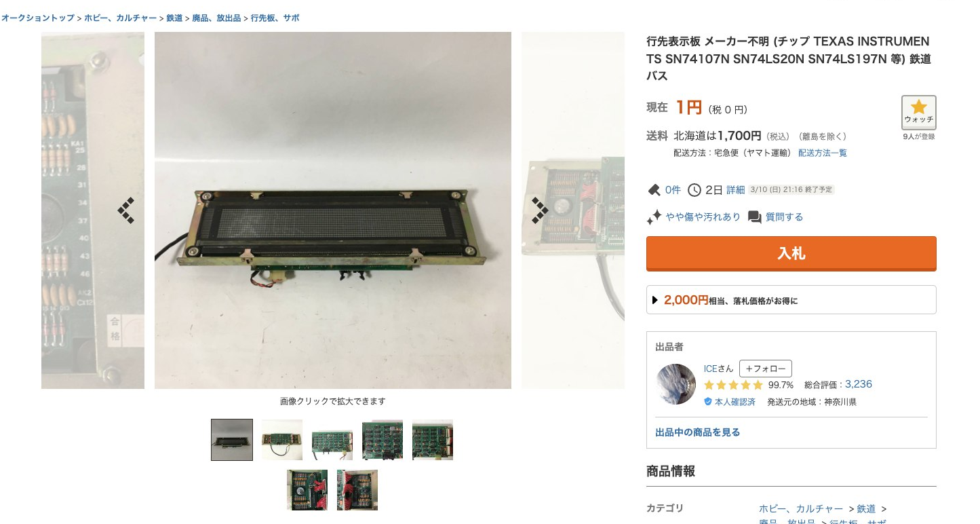The image size is (980, 524).
Task: Show next image with right arrow icon
Action: pyautogui.click(x=539, y=210)
